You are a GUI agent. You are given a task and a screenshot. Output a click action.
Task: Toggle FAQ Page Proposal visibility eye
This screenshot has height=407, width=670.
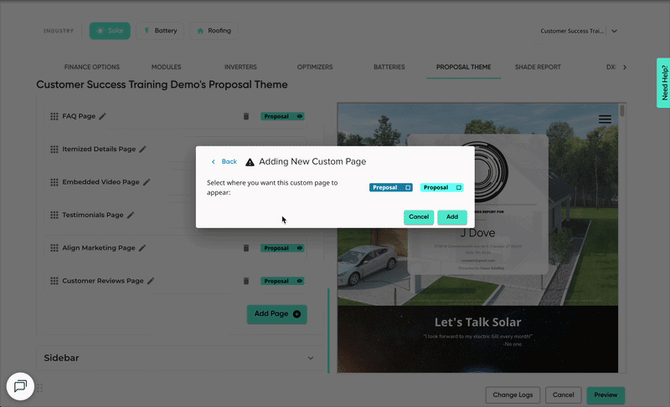coord(300,116)
